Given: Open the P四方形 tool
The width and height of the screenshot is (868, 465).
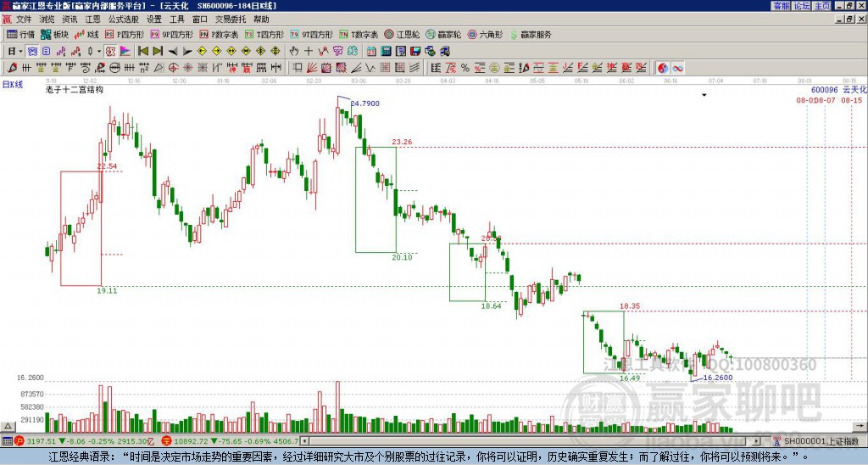Looking at the screenshot, I should click(125, 34).
